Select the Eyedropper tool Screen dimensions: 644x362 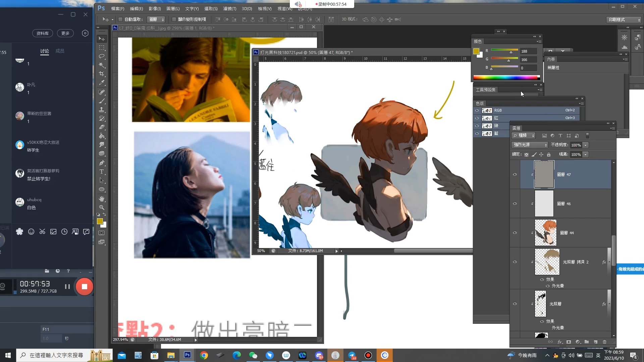[102, 82]
